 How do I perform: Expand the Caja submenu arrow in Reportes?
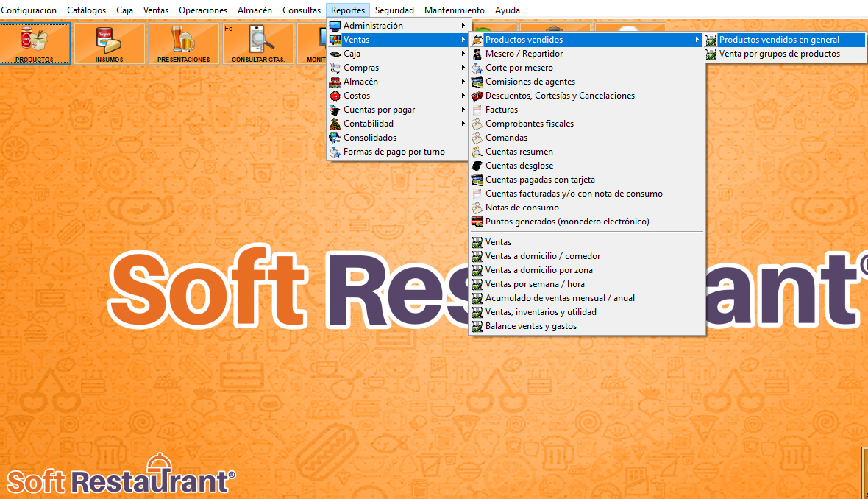[x=463, y=54]
